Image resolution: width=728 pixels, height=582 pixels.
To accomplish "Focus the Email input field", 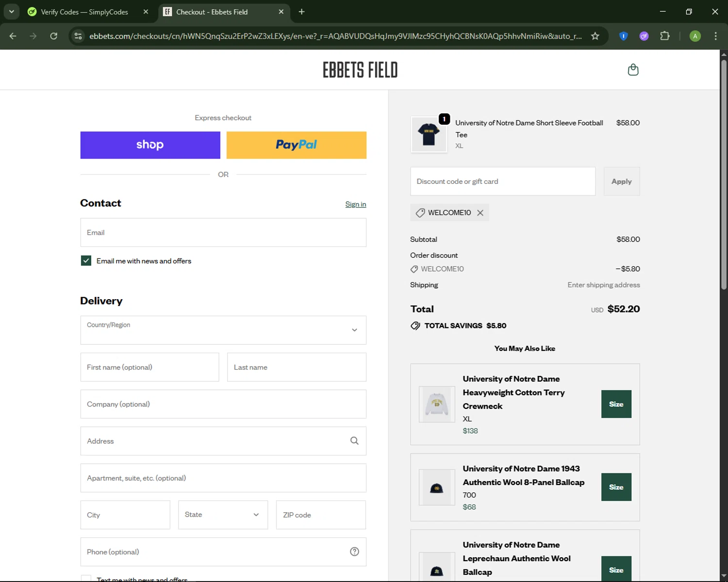I will (x=223, y=232).
